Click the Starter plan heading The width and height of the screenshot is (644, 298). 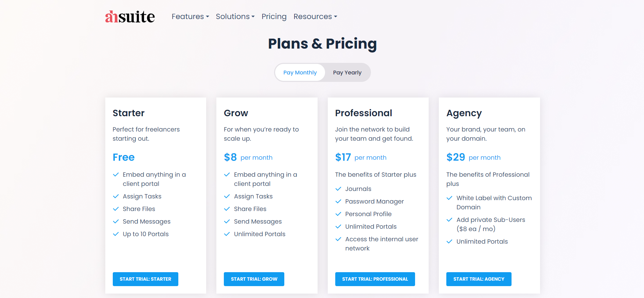pos(128,113)
